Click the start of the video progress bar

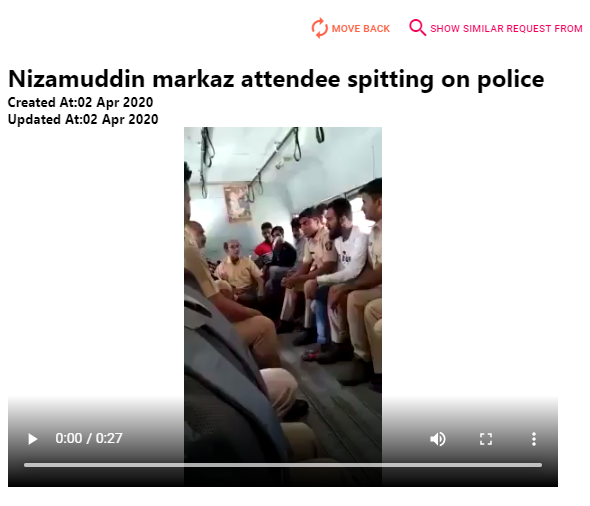[x=26, y=465]
